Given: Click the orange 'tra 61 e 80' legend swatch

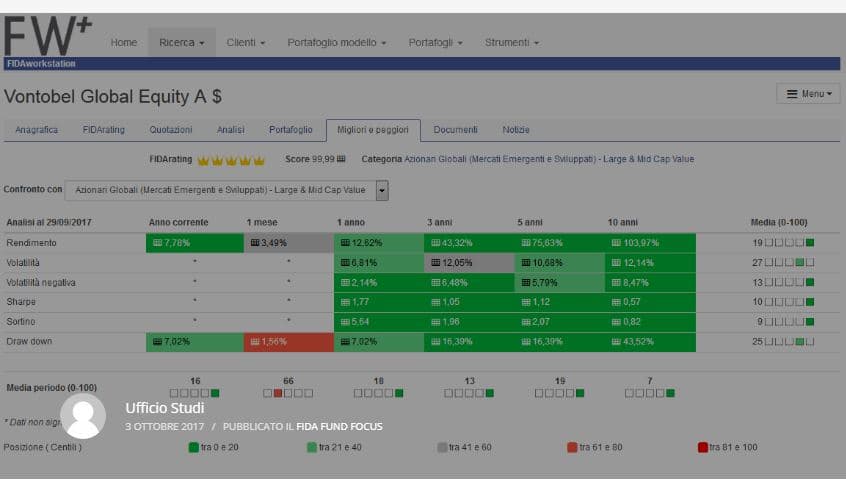Looking at the screenshot, I should coord(572,447).
